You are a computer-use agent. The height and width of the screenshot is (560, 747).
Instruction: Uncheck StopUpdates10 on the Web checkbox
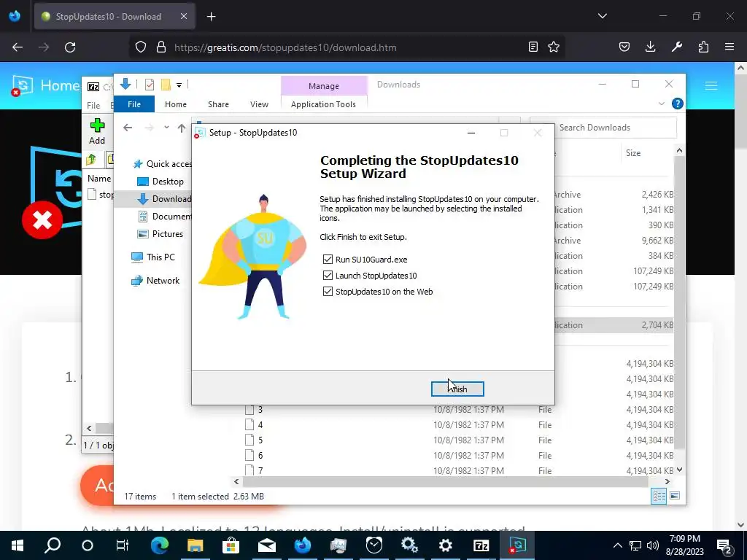328,292
